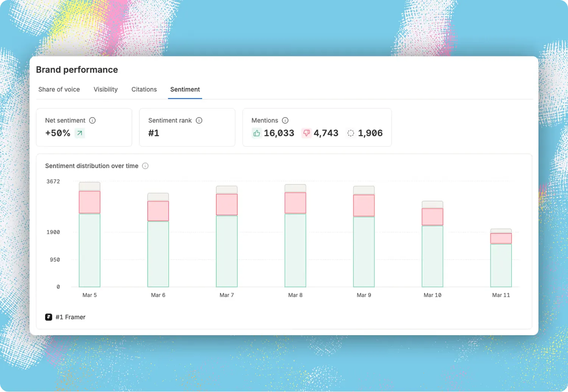Image resolution: width=568 pixels, height=392 pixels.
Task: Click the Framer logo icon in legend
Action: (x=48, y=317)
